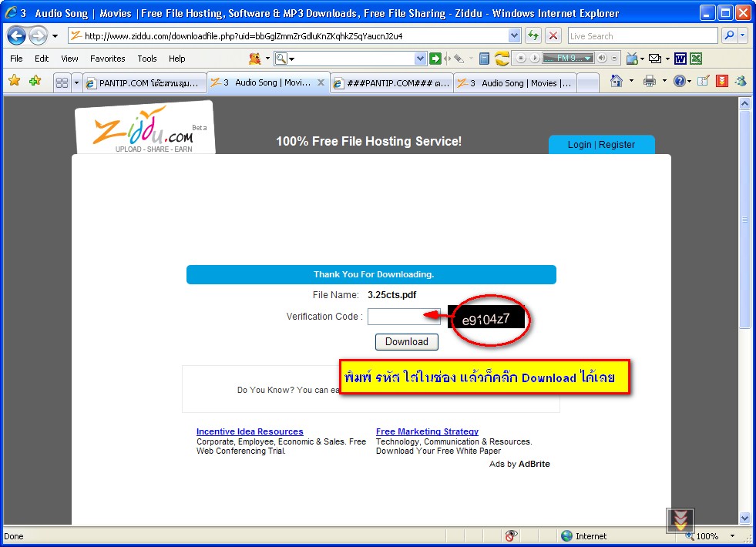The height and width of the screenshot is (547, 756).
Task: Click the highlighter pen toolbar icon
Action: [x=459, y=59]
